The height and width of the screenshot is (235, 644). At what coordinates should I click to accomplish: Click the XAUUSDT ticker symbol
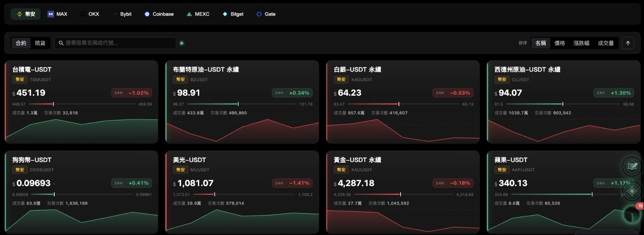point(361,170)
